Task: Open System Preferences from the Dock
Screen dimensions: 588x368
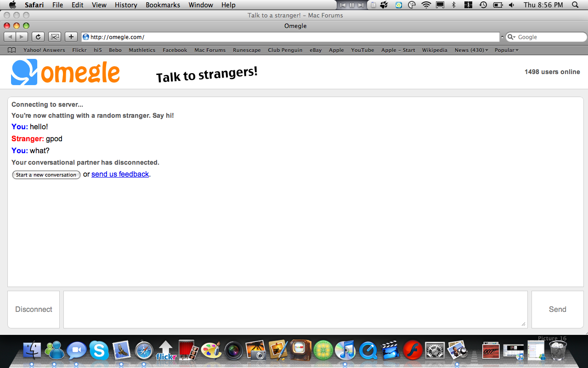Action: click(435, 351)
